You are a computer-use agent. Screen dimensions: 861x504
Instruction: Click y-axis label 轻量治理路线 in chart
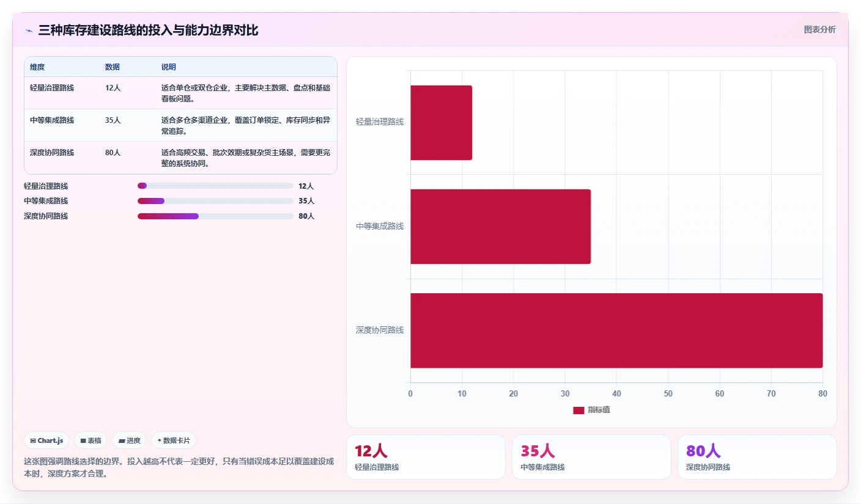(380, 122)
